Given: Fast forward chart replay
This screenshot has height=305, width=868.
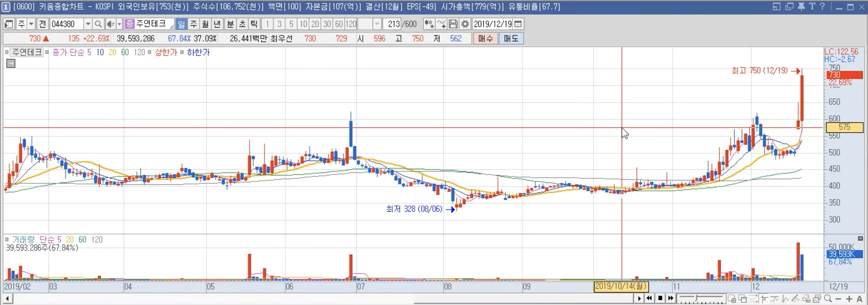Looking at the screenshot, I should (x=671, y=298).
